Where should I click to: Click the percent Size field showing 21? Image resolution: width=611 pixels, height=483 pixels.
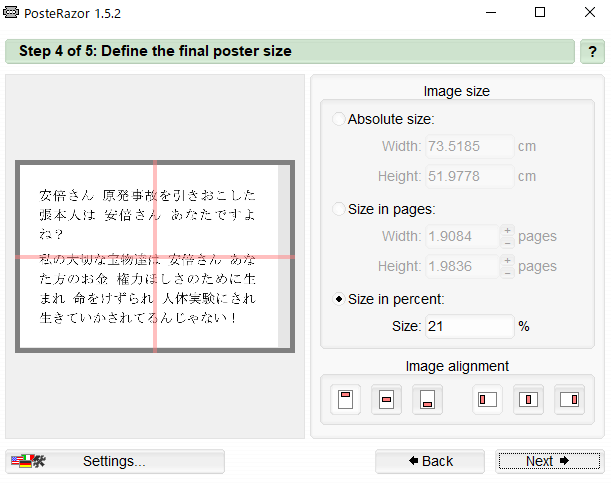[x=470, y=326]
